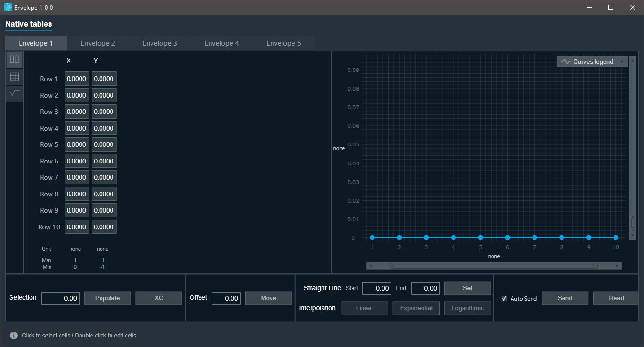Click the Send button
Screen dimensions: 644x347
pos(565,298)
